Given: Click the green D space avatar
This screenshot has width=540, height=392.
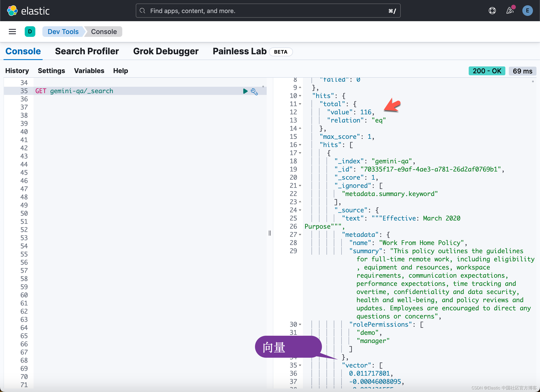Looking at the screenshot, I should click(x=30, y=31).
